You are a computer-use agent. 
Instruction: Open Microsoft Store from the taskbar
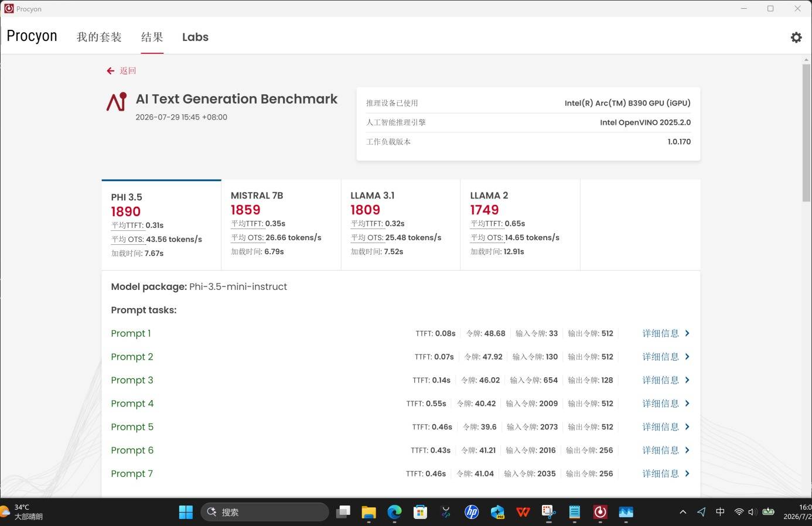pyautogui.click(x=420, y=512)
